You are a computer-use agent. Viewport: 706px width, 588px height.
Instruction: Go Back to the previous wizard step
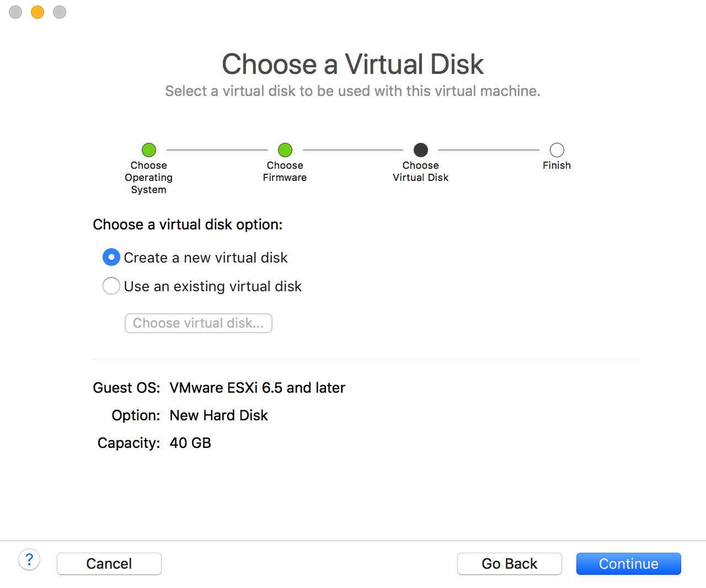tap(509, 564)
